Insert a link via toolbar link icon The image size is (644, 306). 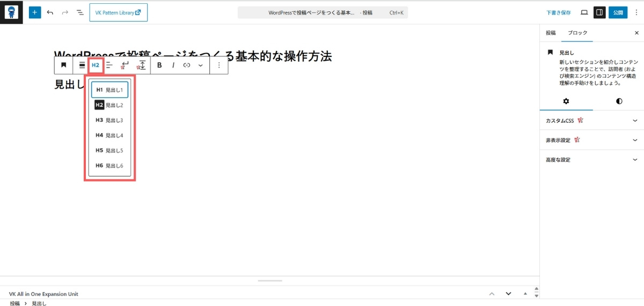(187, 65)
